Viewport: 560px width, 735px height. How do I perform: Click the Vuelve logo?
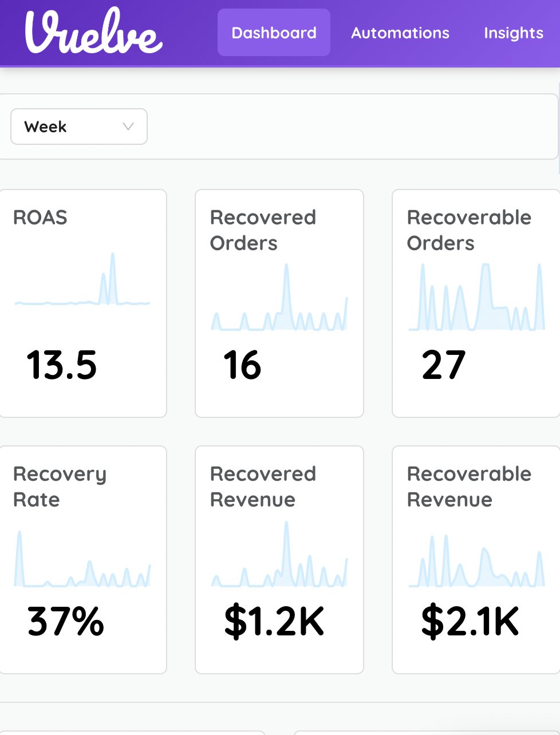[x=93, y=33]
